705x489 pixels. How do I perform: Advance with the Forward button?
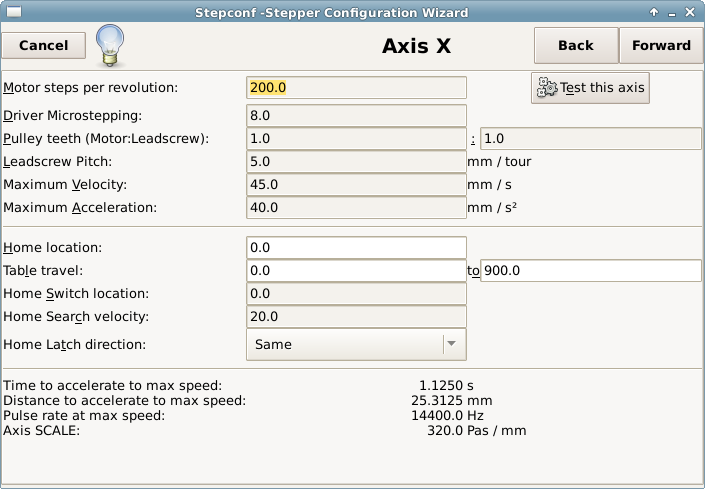point(661,45)
